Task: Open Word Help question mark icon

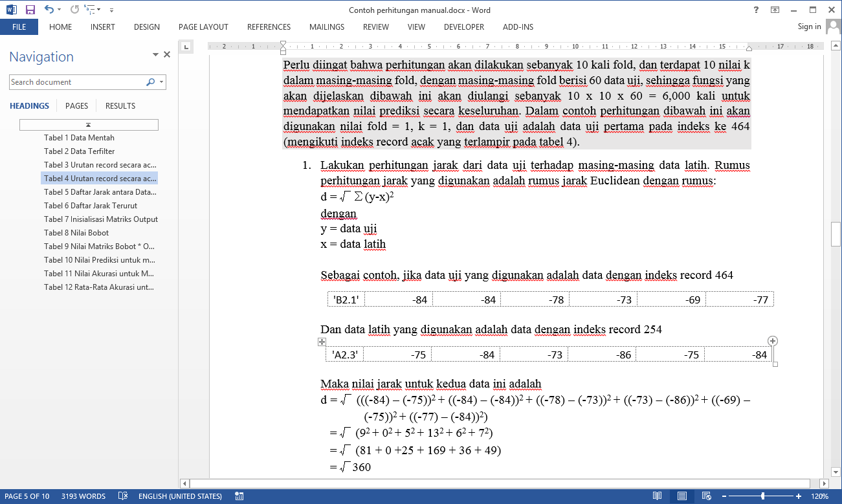Action: (756, 10)
